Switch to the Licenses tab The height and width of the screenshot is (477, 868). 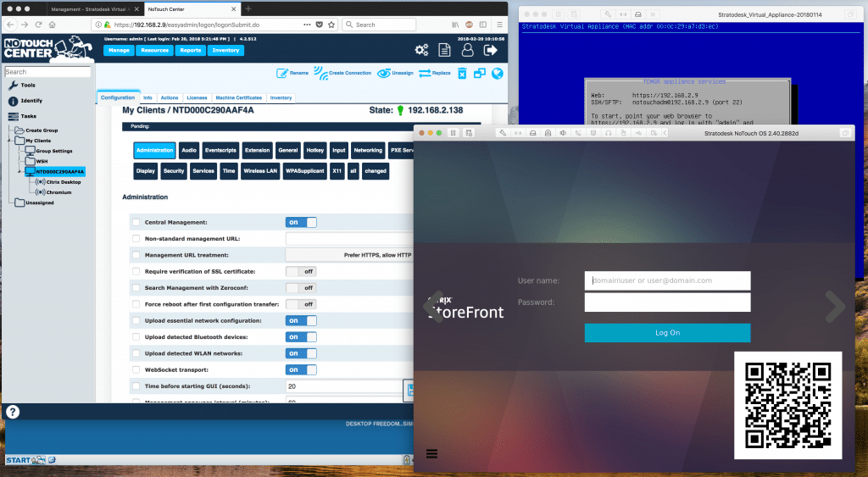(197, 98)
